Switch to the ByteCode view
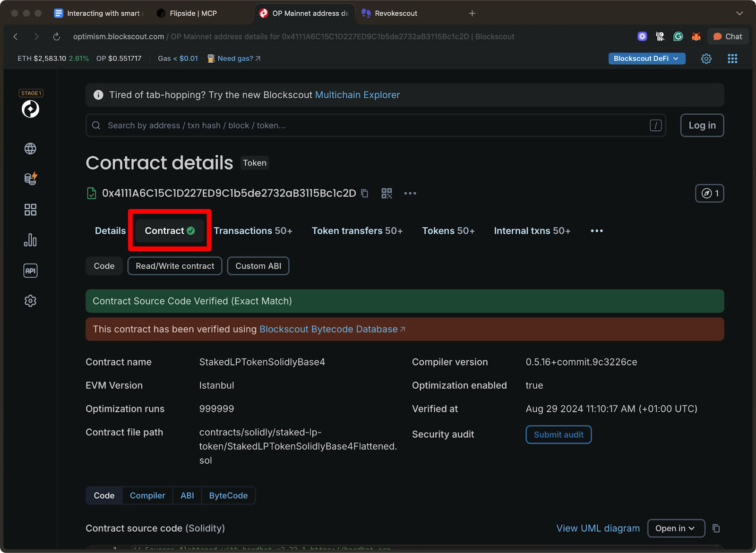 click(x=228, y=496)
